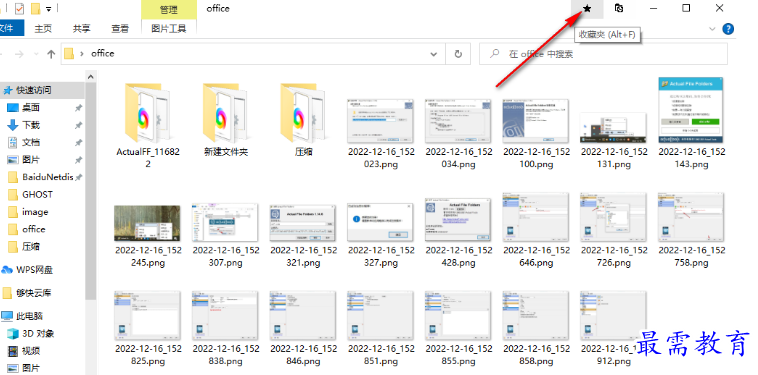
Task: Open the quick access toolbar customize dropdown
Action: coord(49,9)
